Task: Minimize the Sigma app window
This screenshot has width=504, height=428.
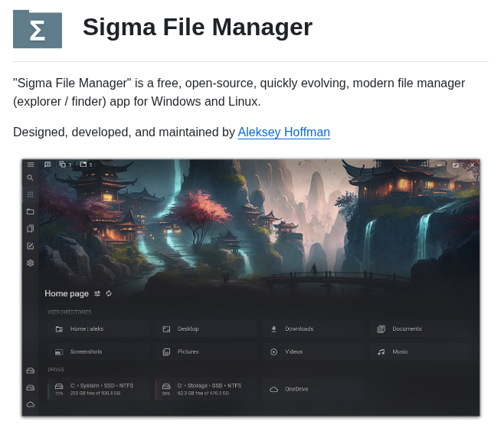Action: tap(439, 165)
